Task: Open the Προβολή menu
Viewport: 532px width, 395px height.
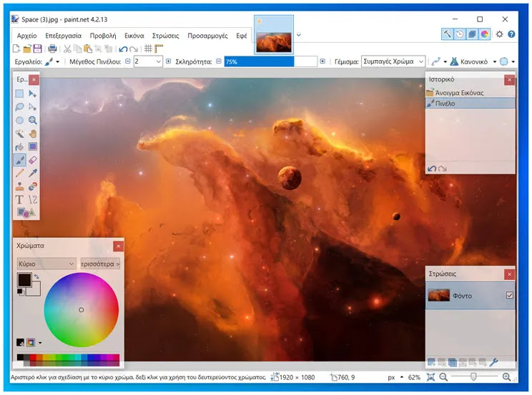Action: (x=103, y=36)
